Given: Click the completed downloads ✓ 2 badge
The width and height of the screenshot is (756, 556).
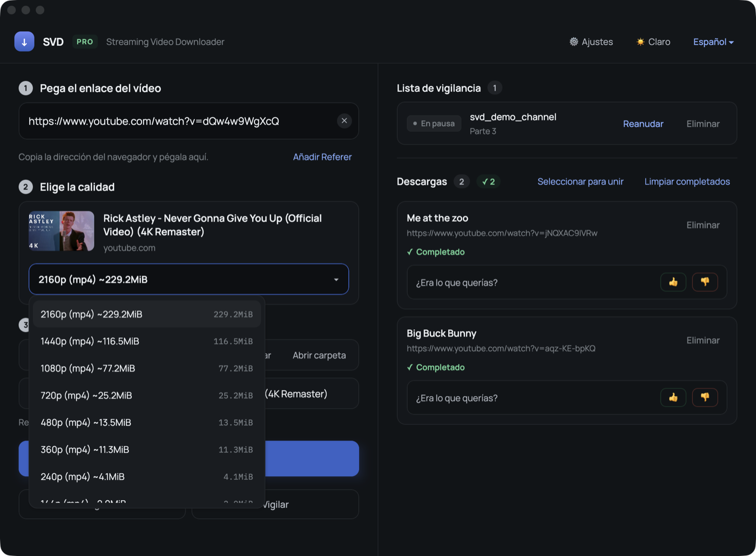Looking at the screenshot, I should 488,182.
